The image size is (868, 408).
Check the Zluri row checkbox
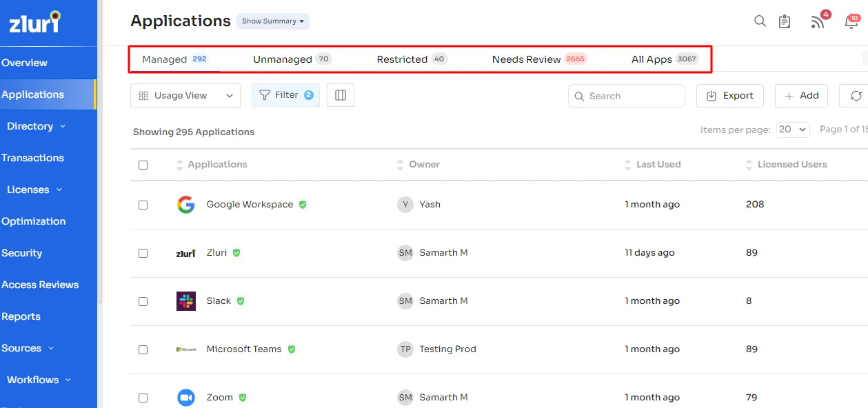(143, 254)
